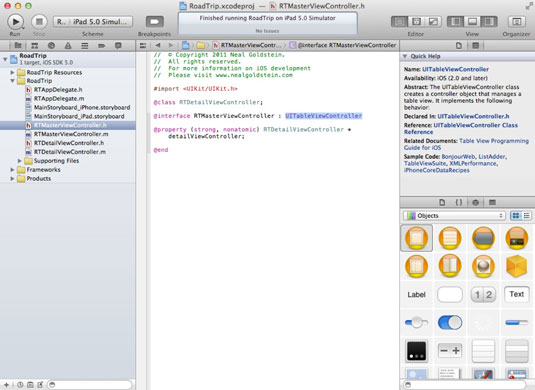
Task: Show the Code Snippet library
Action: pyautogui.click(x=459, y=202)
